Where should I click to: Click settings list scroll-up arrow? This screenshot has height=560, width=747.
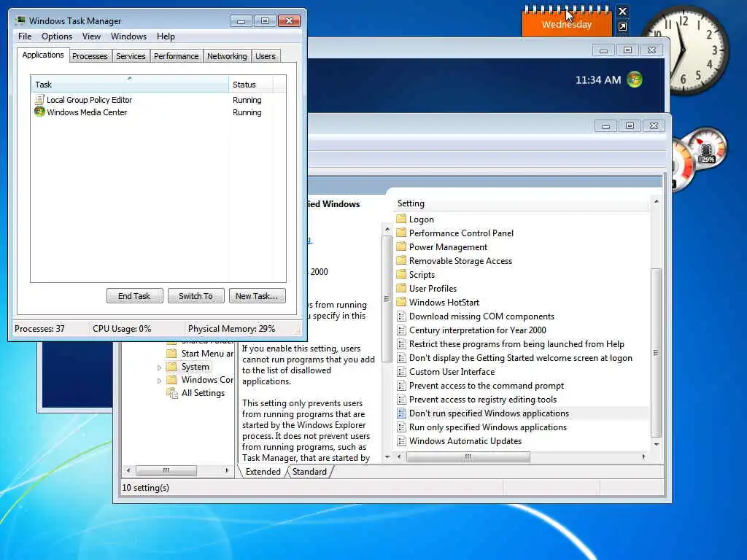(656, 202)
